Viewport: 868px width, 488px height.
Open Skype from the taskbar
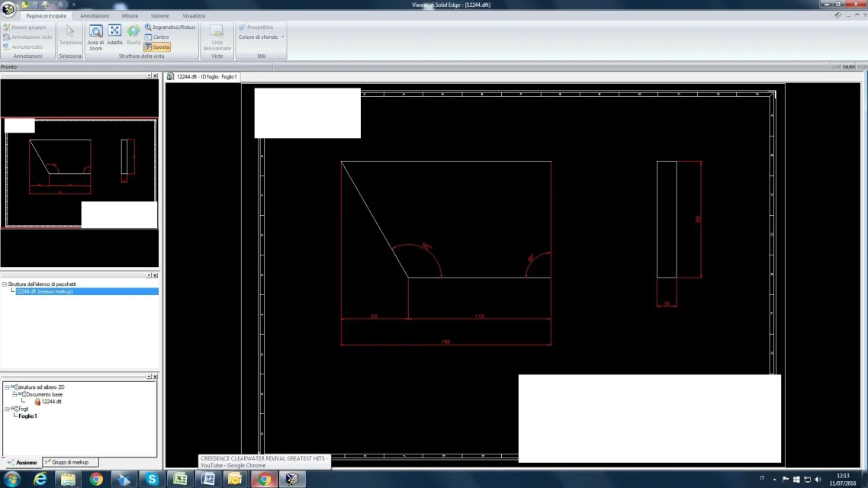152,479
